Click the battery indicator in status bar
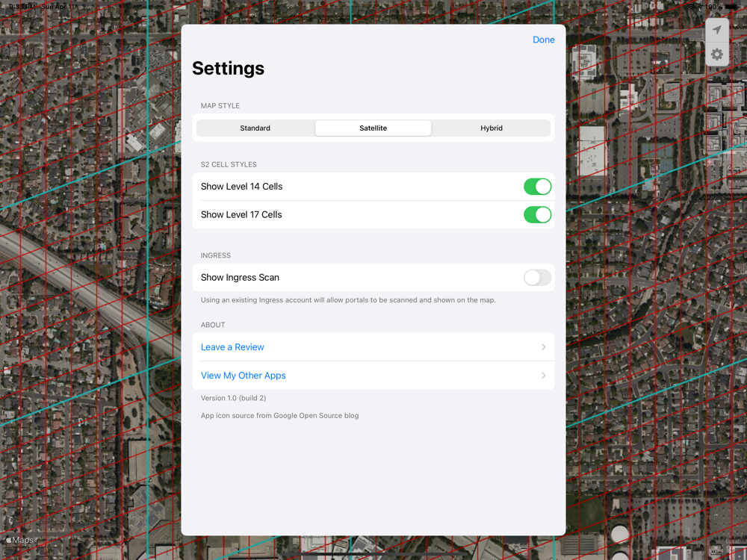This screenshot has width=747, height=560. pos(731,7)
